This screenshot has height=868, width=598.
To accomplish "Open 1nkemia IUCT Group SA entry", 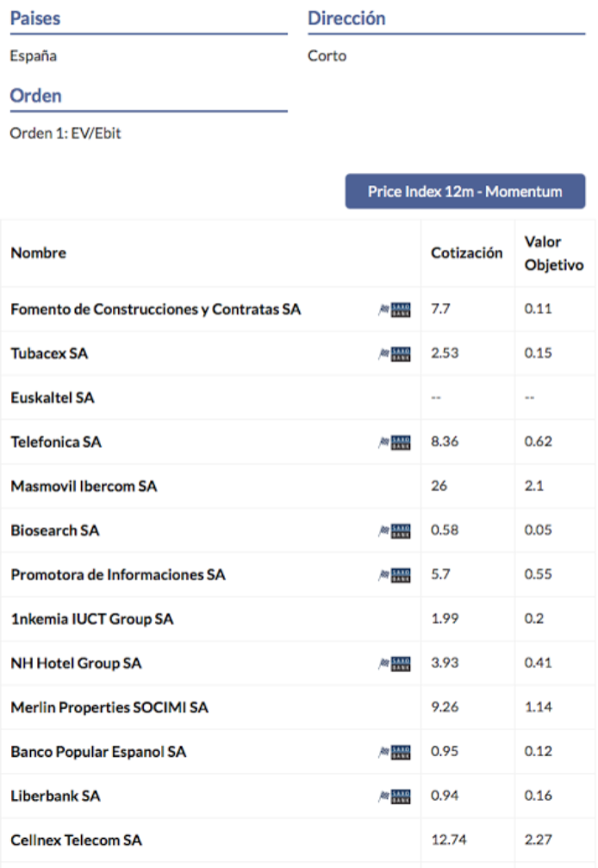I will pos(92,619).
